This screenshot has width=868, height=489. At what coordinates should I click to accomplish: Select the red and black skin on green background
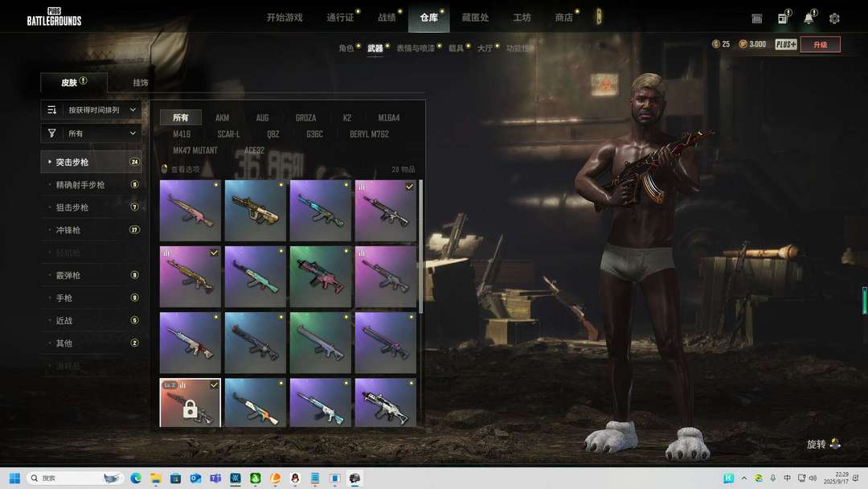321,277
